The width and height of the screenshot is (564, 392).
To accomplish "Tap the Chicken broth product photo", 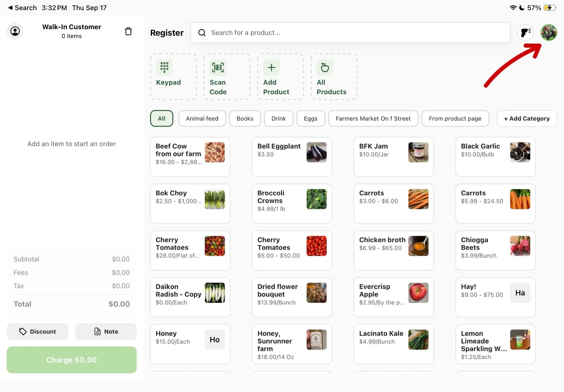I will point(418,246).
